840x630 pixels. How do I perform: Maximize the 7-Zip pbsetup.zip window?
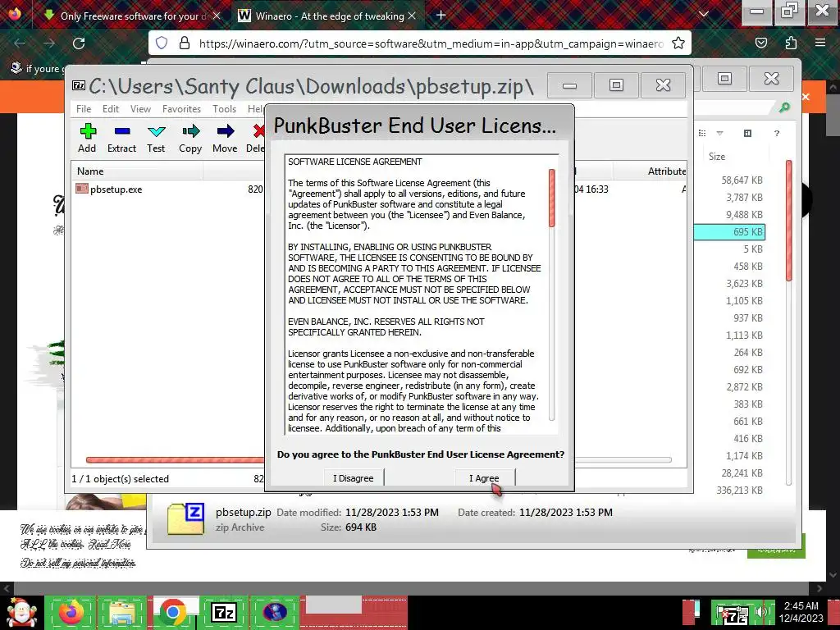(616, 85)
